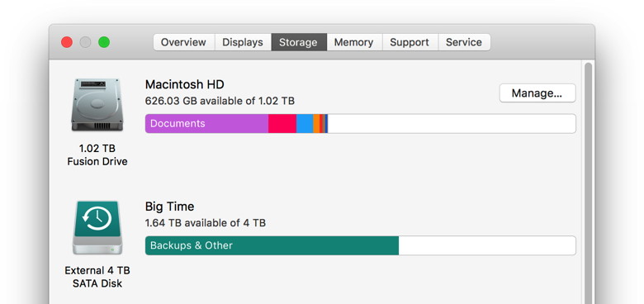
Task: Click the green zoom window button
Action: [104, 42]
